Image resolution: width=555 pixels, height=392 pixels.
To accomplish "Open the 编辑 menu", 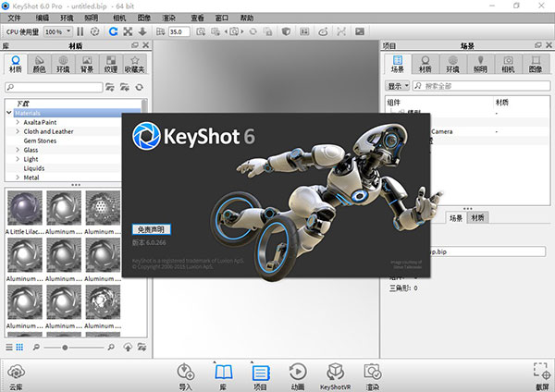I will pos(43,18).
